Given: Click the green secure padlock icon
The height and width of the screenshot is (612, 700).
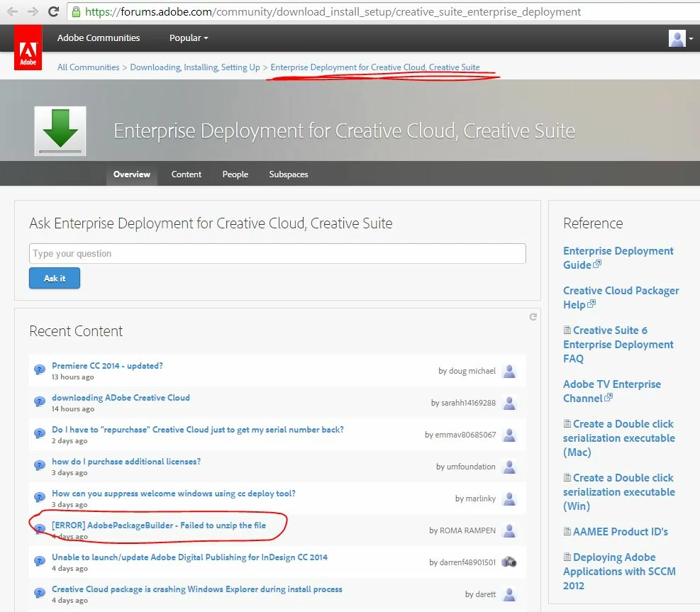Looking at the screenshot, I should (x=77, y=11).
